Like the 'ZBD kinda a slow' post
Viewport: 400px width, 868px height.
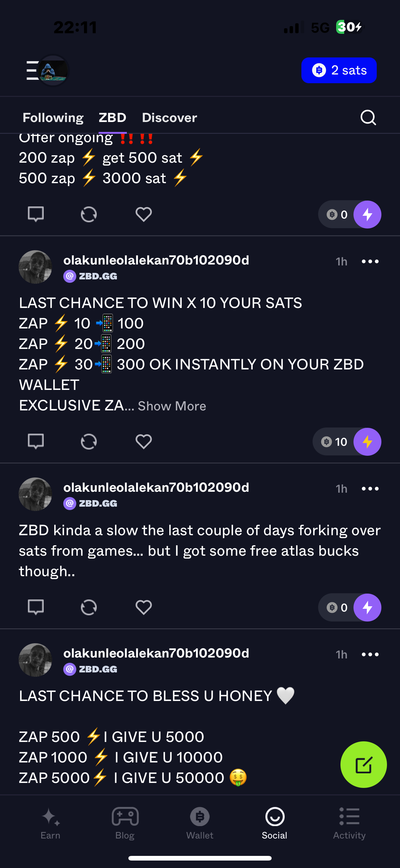pyautogui.click(x=144, y=608)
